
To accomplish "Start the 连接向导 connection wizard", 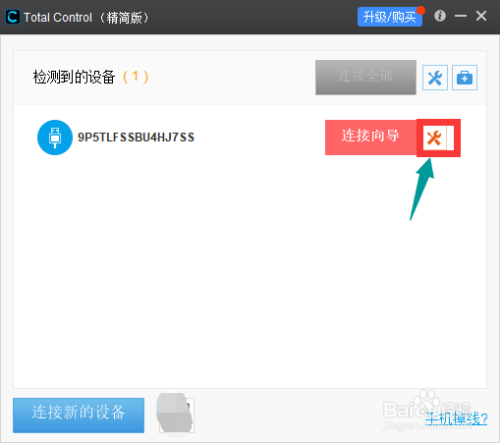I will [371, 137].
